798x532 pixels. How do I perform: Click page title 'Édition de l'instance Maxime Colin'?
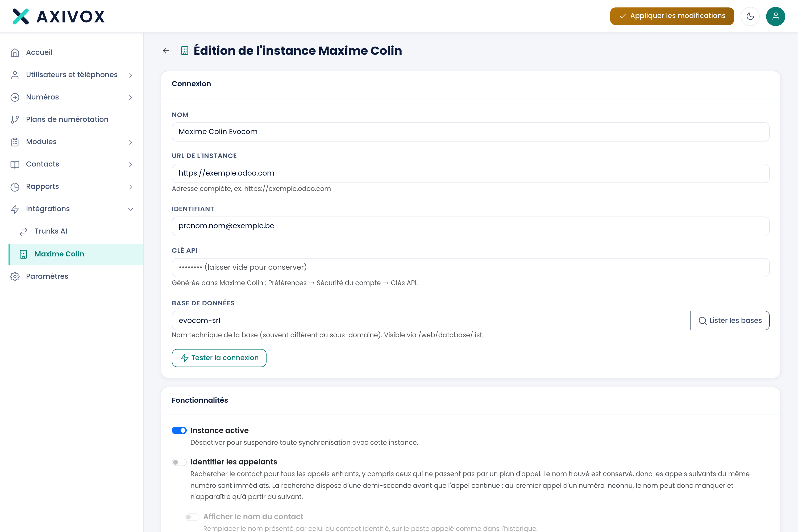pyautogui.click(x=298, y=51)
